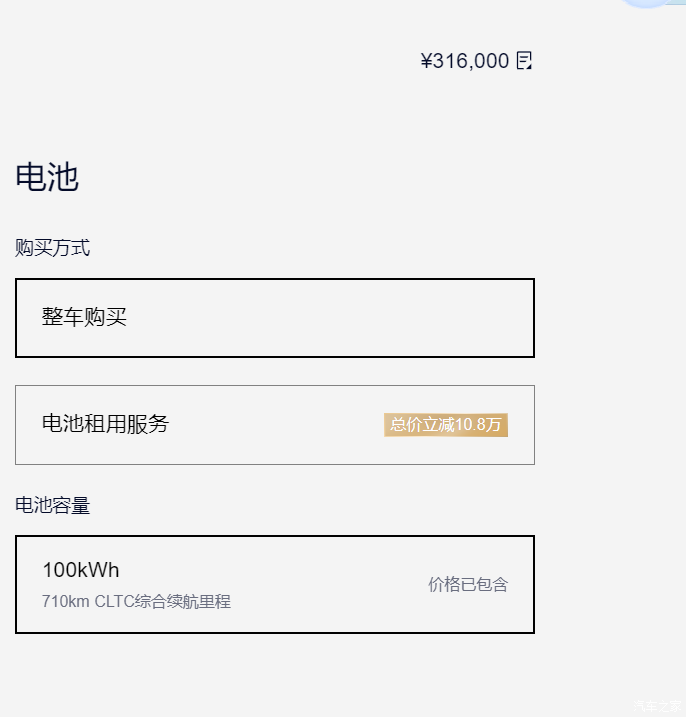The image size is (686, 717).
Task: Click the yen symbol in the price
Action: point(427,61)
